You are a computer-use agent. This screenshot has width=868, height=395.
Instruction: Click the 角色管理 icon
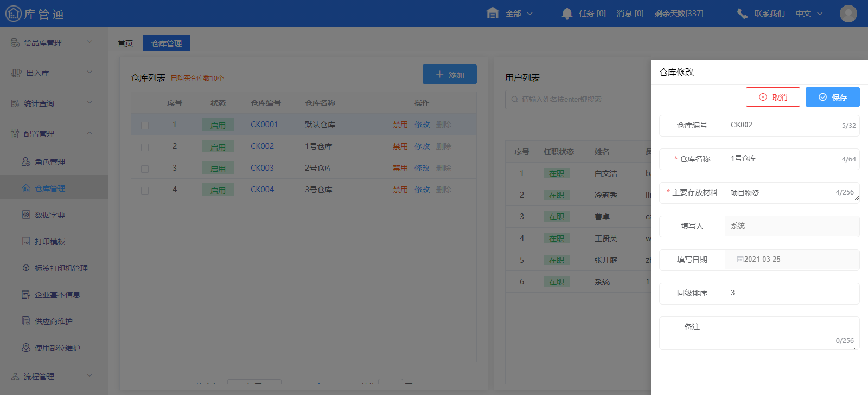(26, 161)
